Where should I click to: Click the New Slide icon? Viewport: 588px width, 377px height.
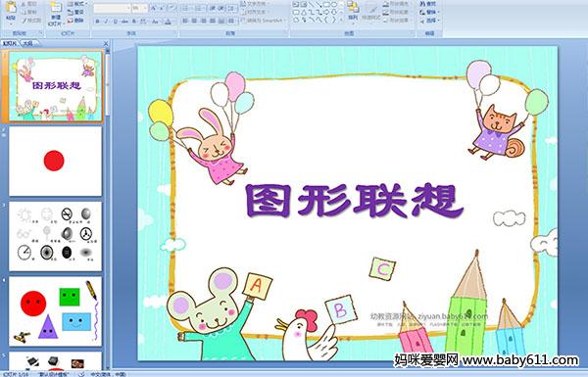[x=56, y=8]
